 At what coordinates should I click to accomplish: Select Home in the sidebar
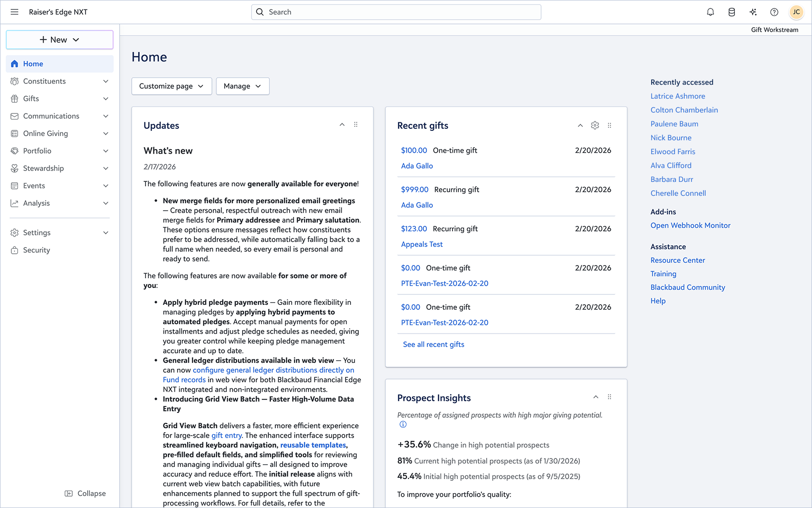[59, 63]
